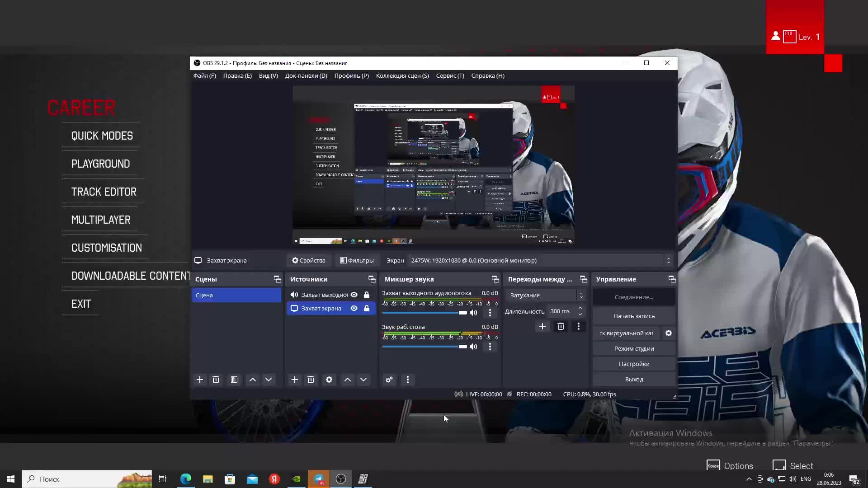Unlock the Захват экрана source lock
The image size is (868, 488).
coord(367,308)
